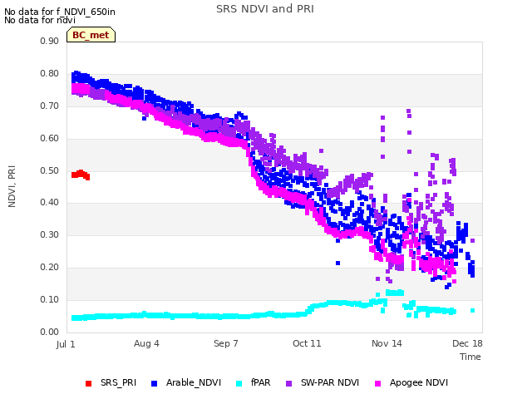Select the SRS_PRI legend label
The height and width of the screenshot is (399, 532).
click(118, 382)
